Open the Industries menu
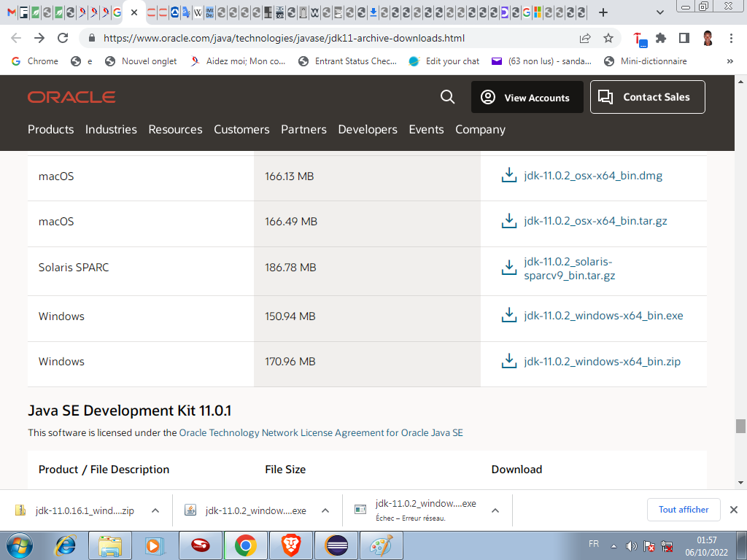The width and height of the screenshot is (747, 560). 111,130
